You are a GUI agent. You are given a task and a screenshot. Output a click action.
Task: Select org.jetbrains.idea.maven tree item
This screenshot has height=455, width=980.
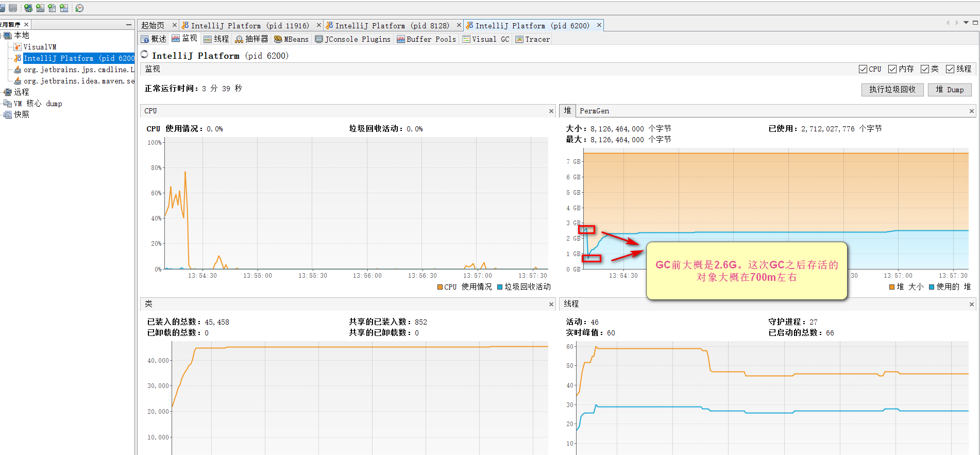click(79, 81)
